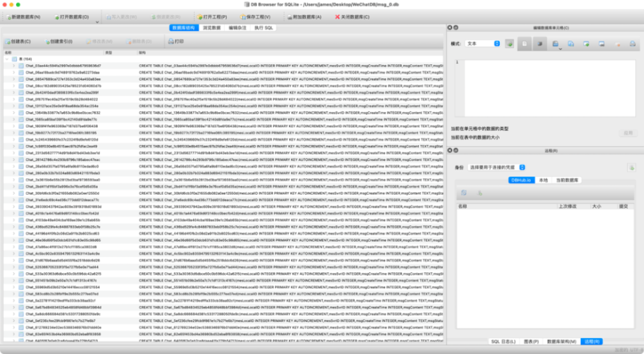Expand table Chat_13649b33877e7a653c9b8be0bcec7632

(x=14, y=113)
